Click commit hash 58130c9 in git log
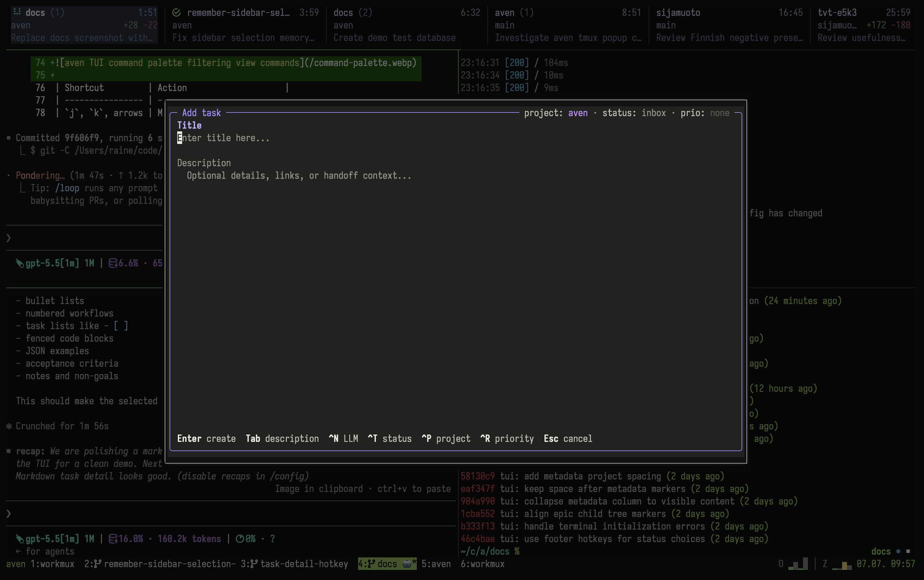 (478, 476)
